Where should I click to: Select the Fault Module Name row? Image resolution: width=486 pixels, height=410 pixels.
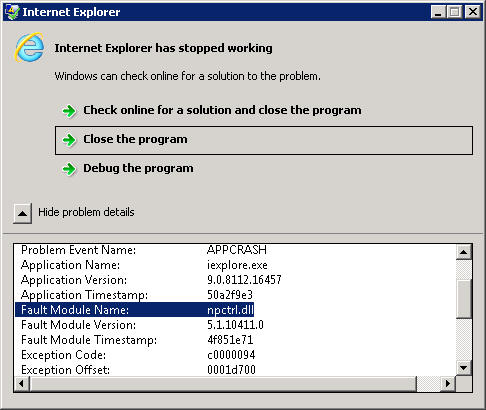pyautogui.click(x=135, y=310)
